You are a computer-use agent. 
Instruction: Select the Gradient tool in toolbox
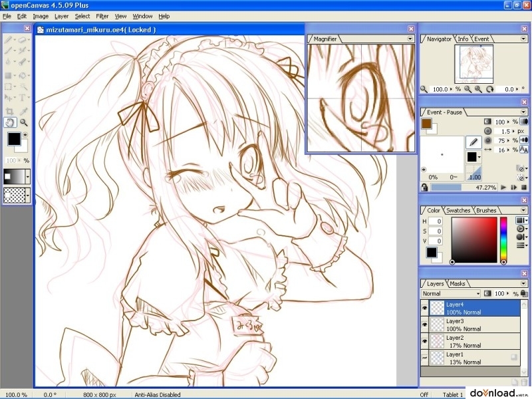pos(8,75)
